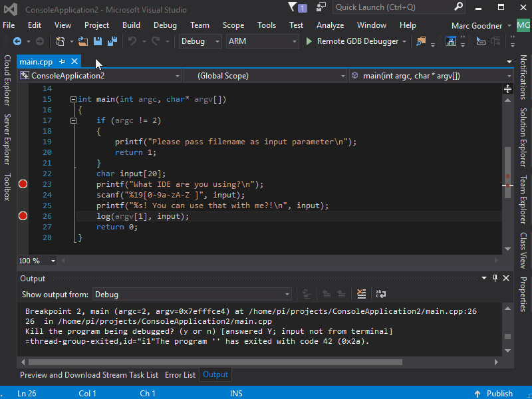Open the Debug configuration dropdown
The width and height of the screenshot is (532, 399).
pyautogui.click(x=200, y=41)
